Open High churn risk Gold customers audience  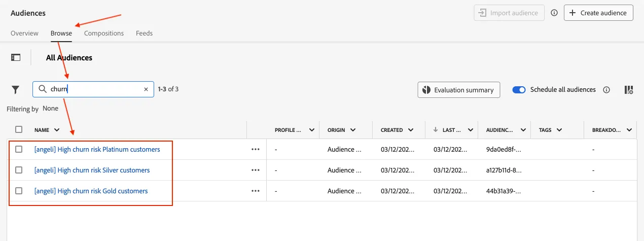(91, 191)
